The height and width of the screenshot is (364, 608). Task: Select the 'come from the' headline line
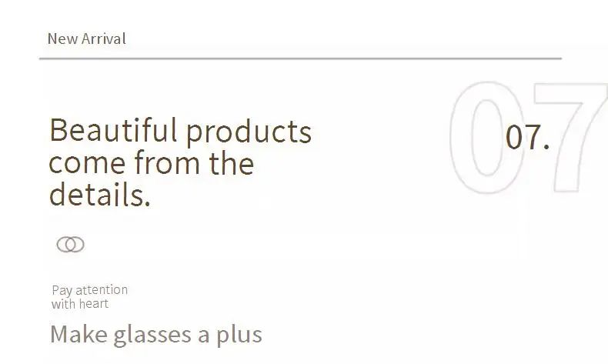[x=152, y=163]
